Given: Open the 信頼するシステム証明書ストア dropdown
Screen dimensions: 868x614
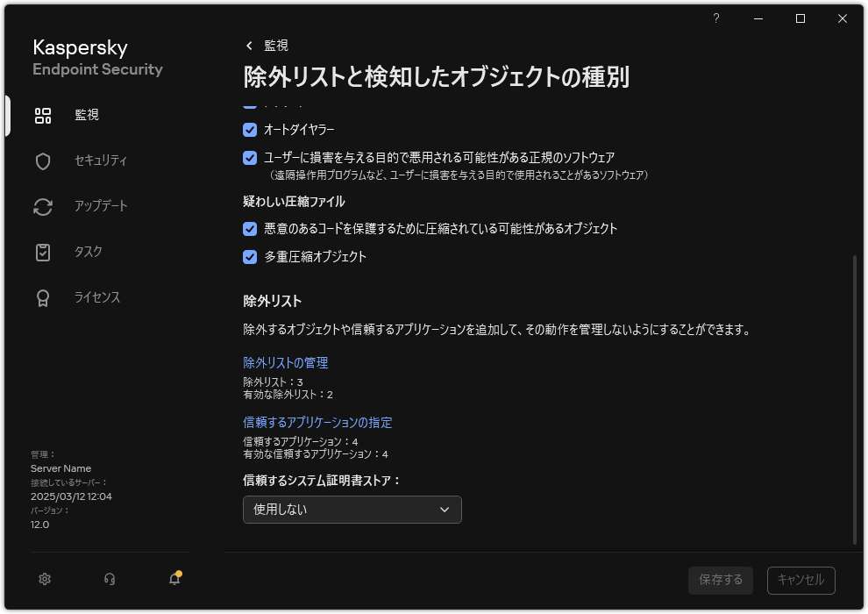Looking at the screenshot, I should [352, 509].
